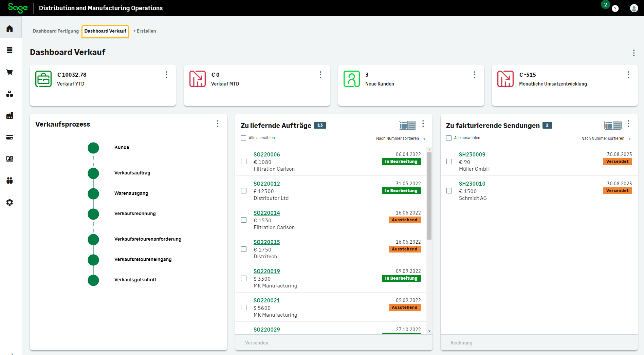Click the credit card sidebar icon
644x355 pixels.
coord(10,137)
